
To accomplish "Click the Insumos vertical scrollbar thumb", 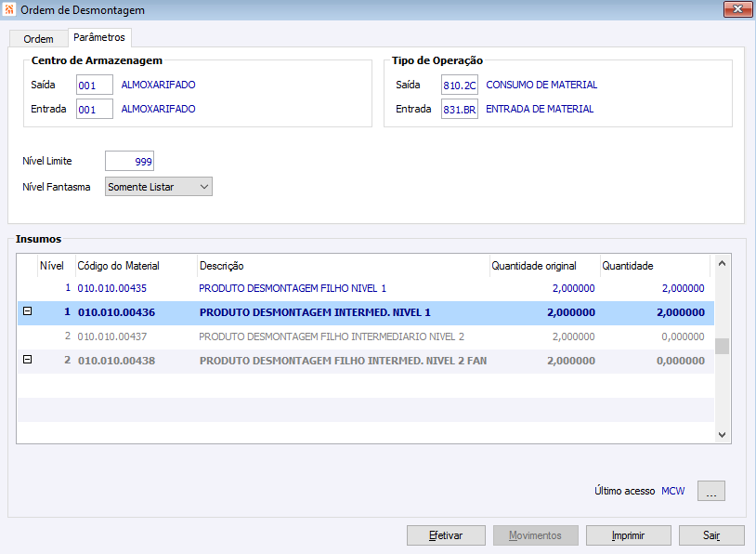I will click(x=722, y=346).
